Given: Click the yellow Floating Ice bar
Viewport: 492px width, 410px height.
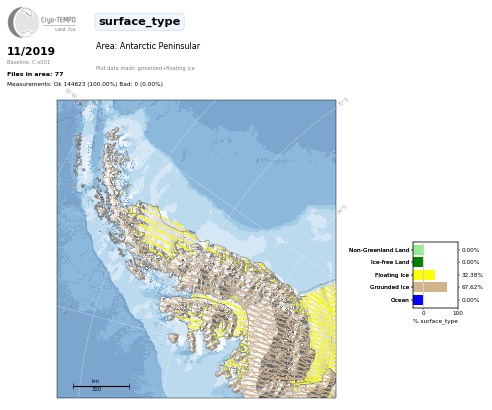Looking at the screenshot, I should 424,275.
